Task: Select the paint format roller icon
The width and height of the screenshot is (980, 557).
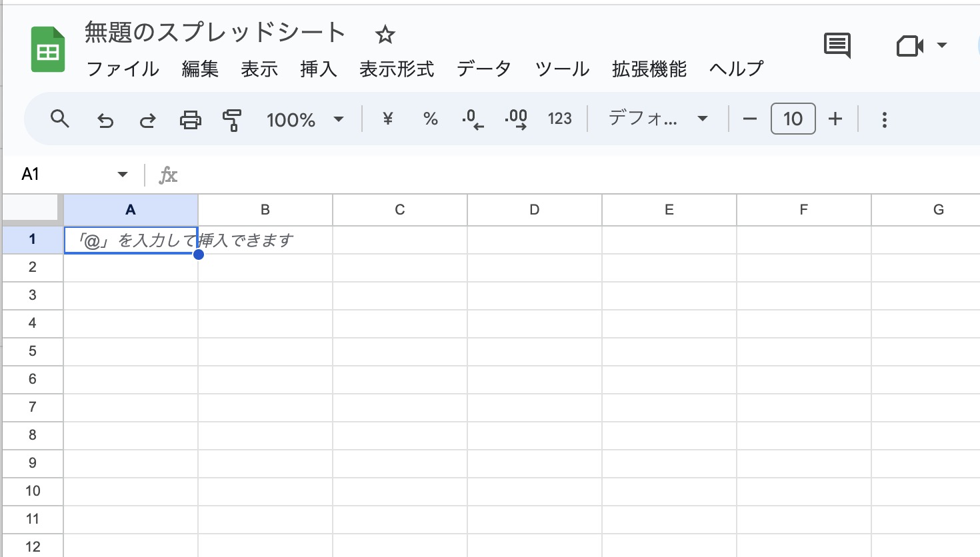Action: 232,120
